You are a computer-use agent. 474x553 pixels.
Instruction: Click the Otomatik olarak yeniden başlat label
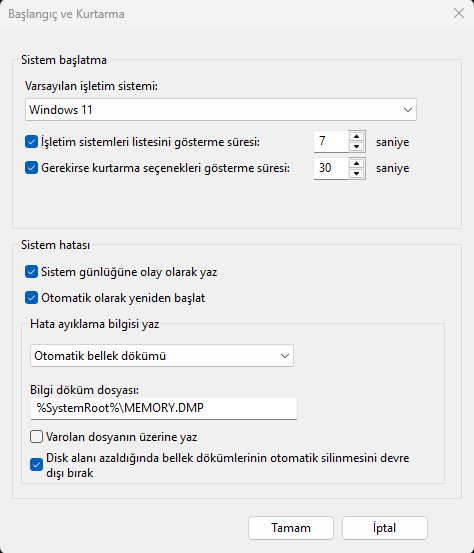tap(123, 298)
